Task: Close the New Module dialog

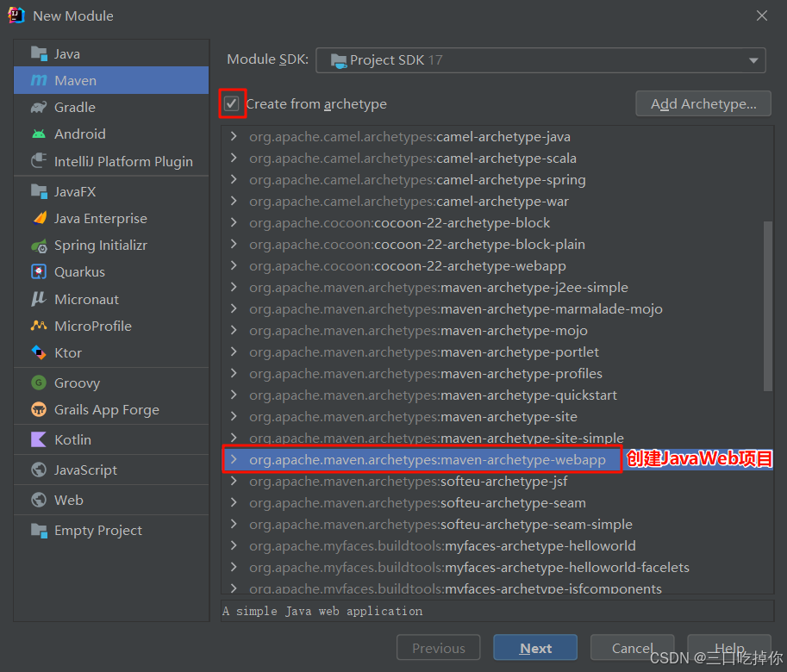Action: (761, 16)
